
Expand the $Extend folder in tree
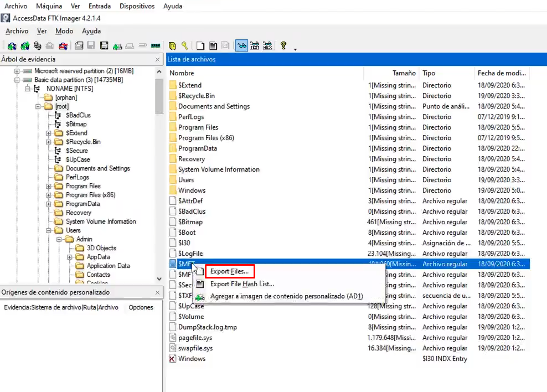[49, 133]
